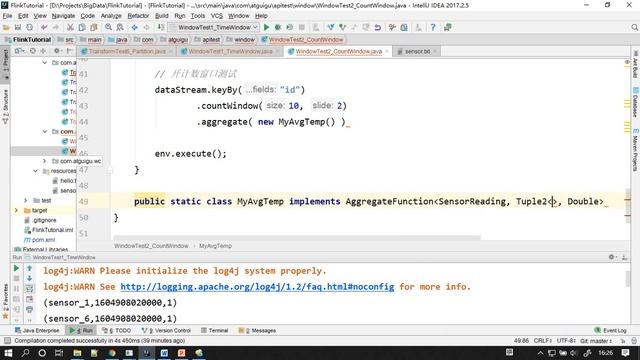The height and width of the screenshot is (360, 640).
Task: Click CRLF line separator selector
Action: [x=542, y=341]
